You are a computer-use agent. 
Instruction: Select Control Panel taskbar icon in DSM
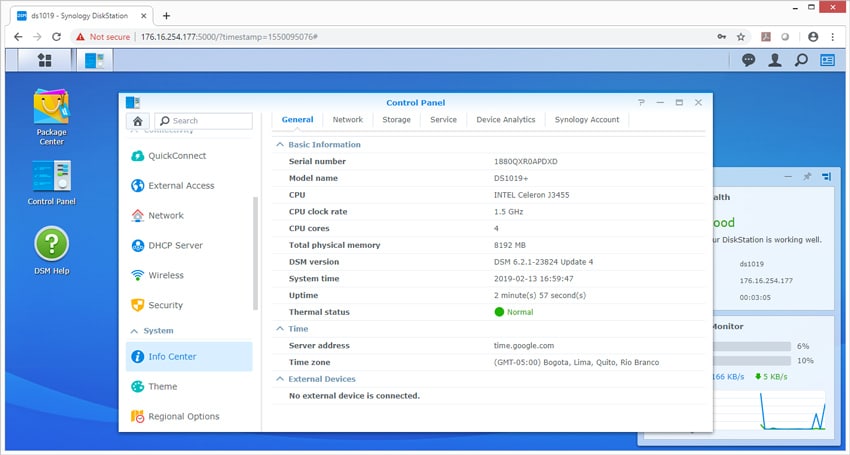(x=94, y=60)
